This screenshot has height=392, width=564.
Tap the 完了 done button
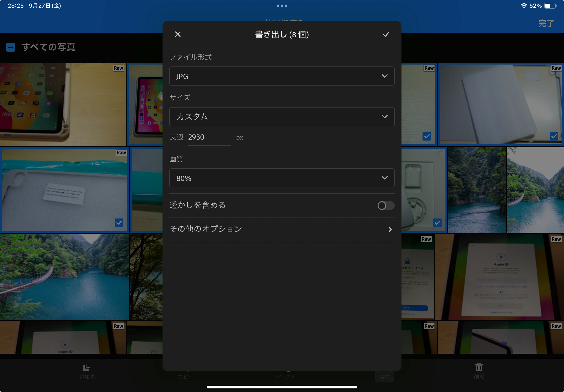coord(546,23)
